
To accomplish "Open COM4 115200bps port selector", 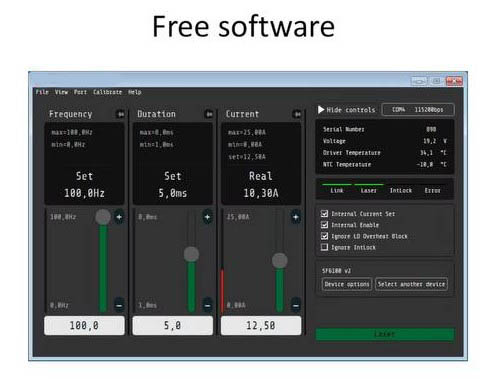I will point(418,110).
